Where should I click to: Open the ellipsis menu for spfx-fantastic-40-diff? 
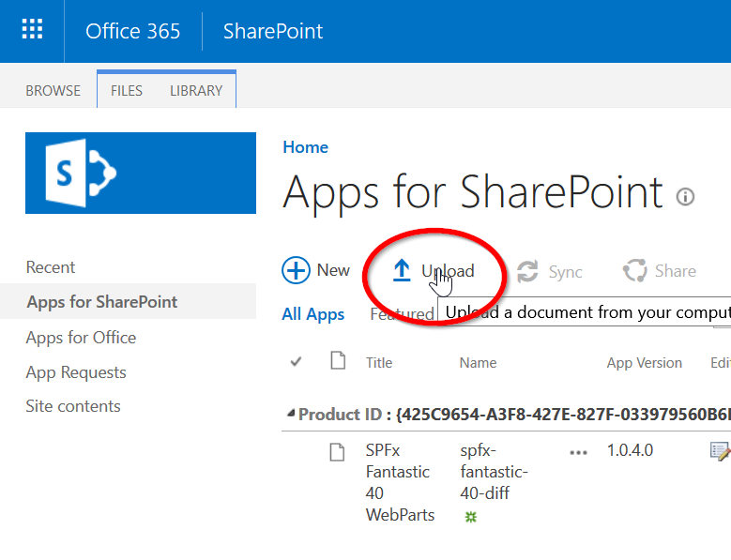(578, 452)
